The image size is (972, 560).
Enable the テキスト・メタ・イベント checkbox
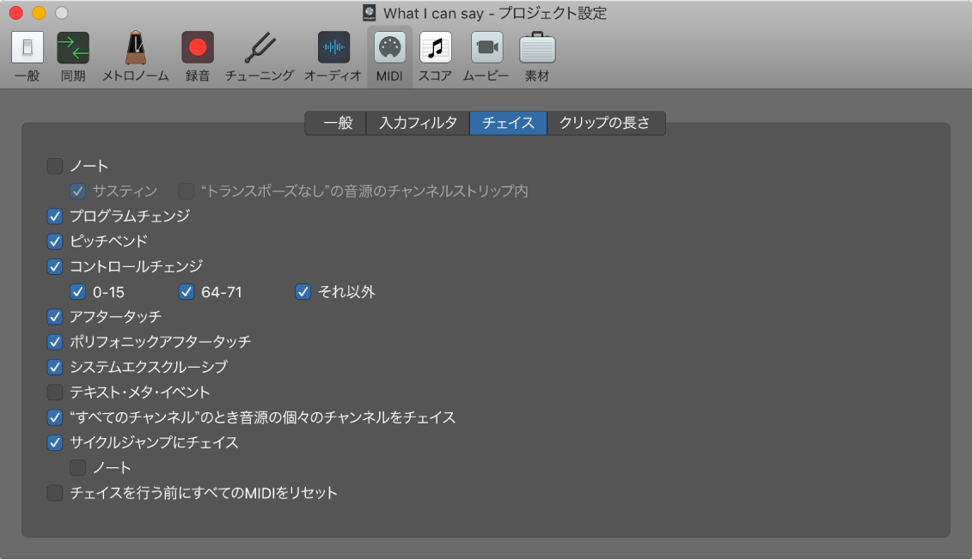point(55,392)
